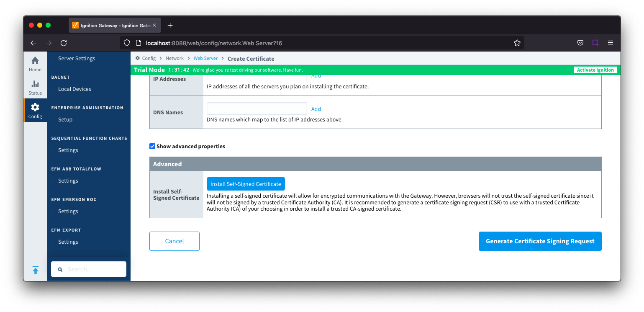
Task: Open EFM ABB Totalflow Settings
Action: (68, 180)
